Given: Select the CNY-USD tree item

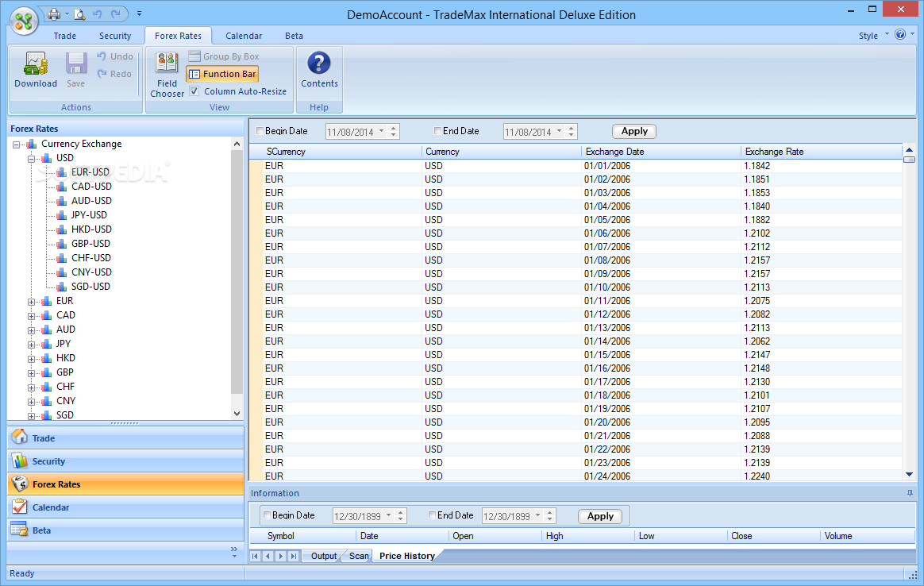Looking at the screenshot, I should tap(91, 272).
